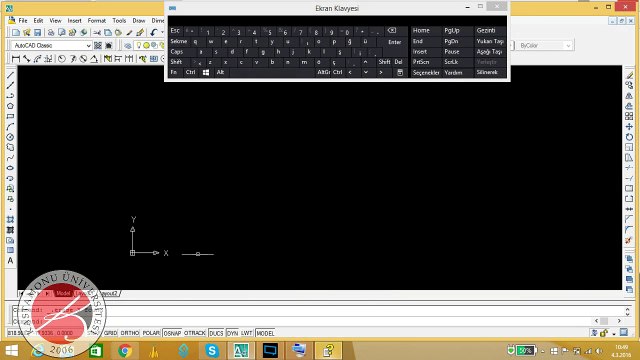
Task: Select the Line draw tool
Action: [10, 75]
